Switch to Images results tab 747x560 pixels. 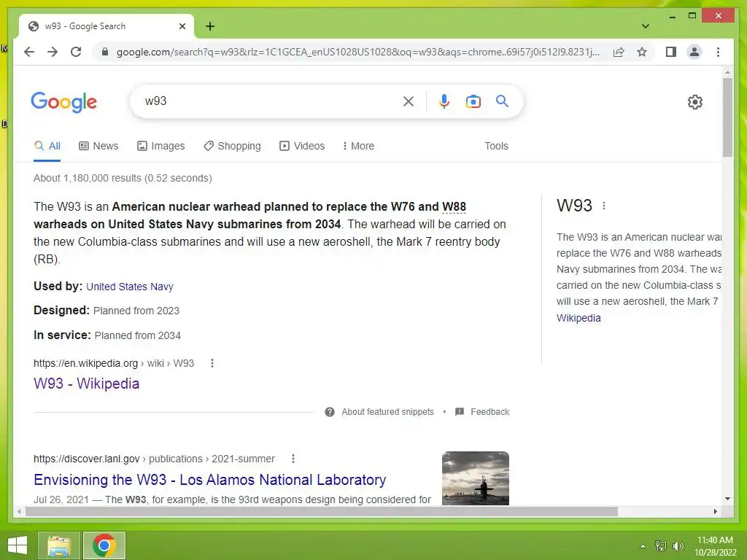(161, 146)
